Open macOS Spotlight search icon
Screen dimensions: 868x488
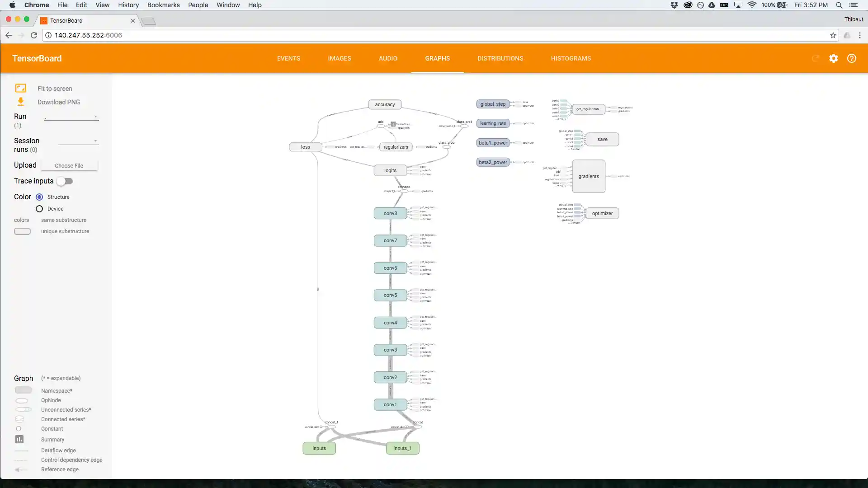coord(839,5)
